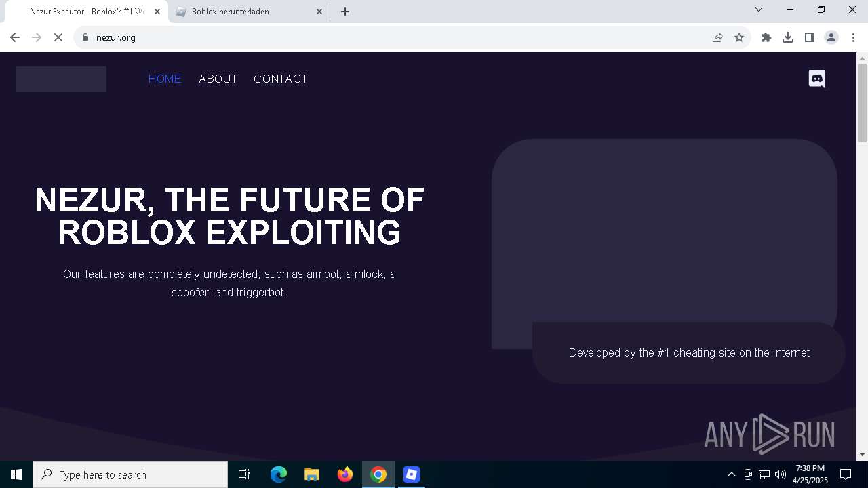Open the Roblox taskbar icon
This screenshot has height=488, width=868.
click(x=412, y=474)
